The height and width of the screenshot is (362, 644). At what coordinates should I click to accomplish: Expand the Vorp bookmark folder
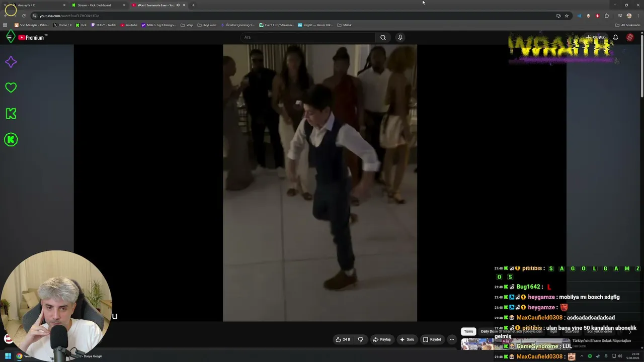187,25
